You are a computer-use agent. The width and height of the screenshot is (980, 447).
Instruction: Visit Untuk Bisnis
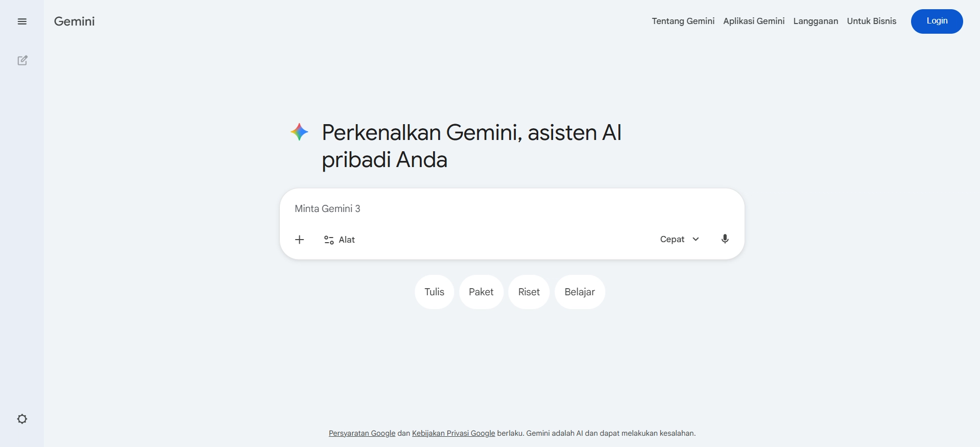pyautogui.click(x=871, y=21)
